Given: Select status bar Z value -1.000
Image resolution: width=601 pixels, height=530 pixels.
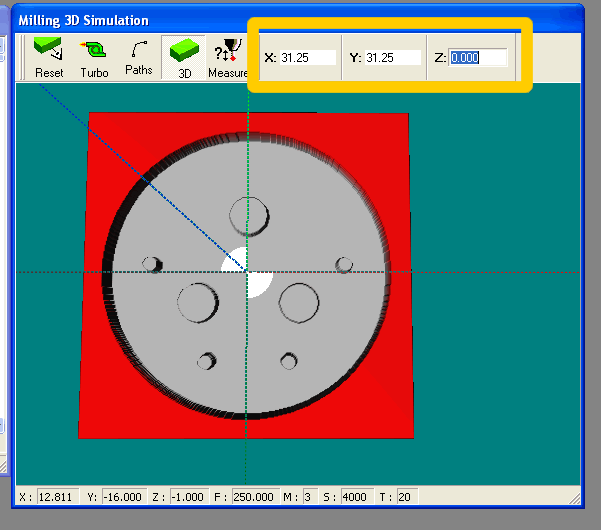Looking at the screenshot, I should pos(189,497).
